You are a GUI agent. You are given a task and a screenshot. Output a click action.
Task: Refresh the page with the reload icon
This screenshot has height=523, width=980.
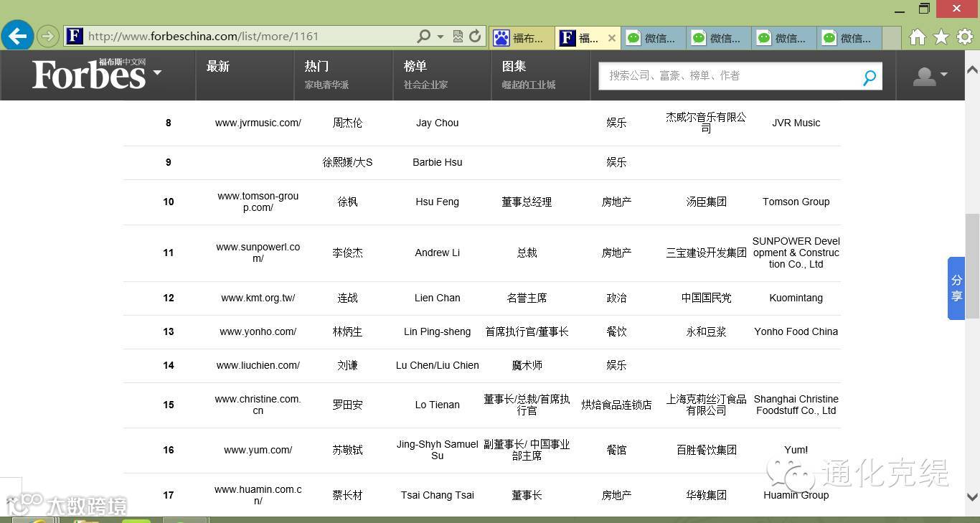pyautogui.click(x=475, y=36)
